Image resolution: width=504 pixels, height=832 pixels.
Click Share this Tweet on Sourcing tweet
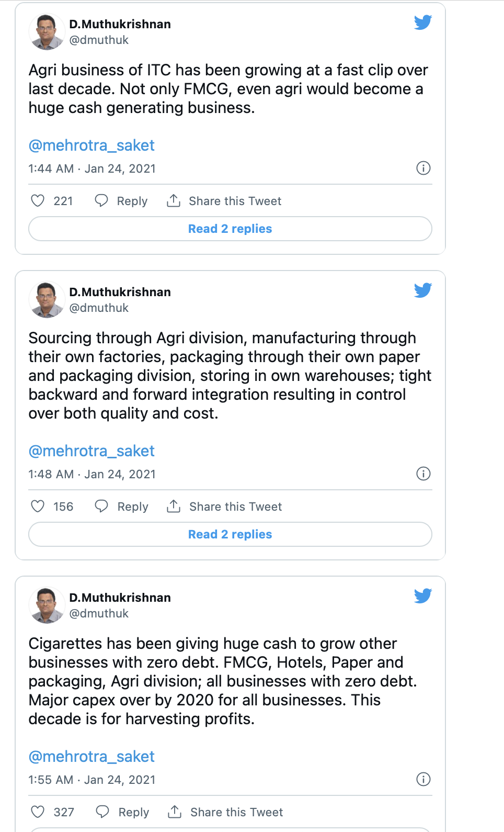235,507
